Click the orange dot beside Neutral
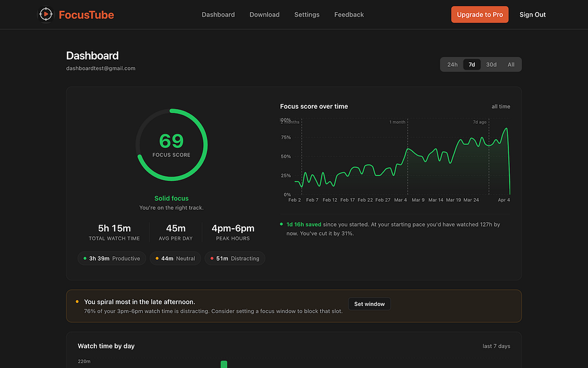 [157, 258]
